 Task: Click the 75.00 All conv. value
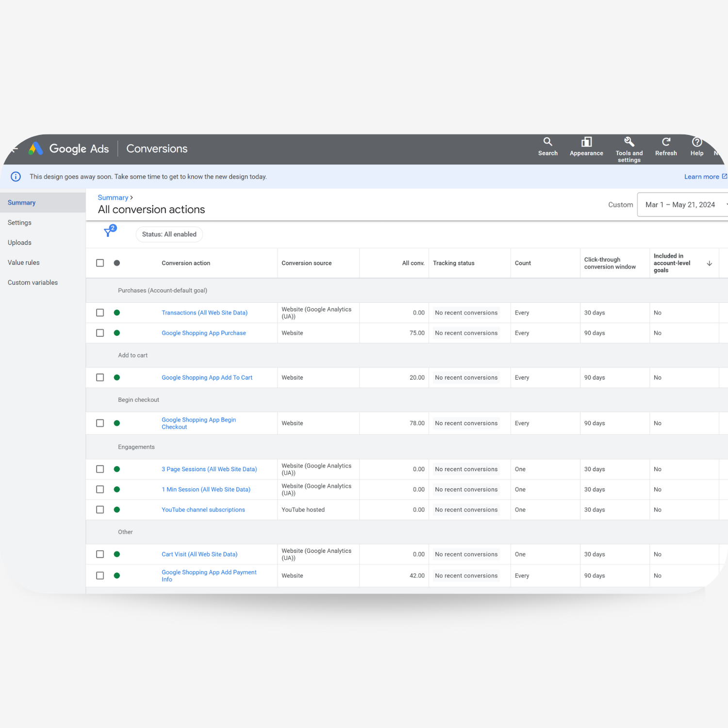pyautogui.click(x=417, y=333)
